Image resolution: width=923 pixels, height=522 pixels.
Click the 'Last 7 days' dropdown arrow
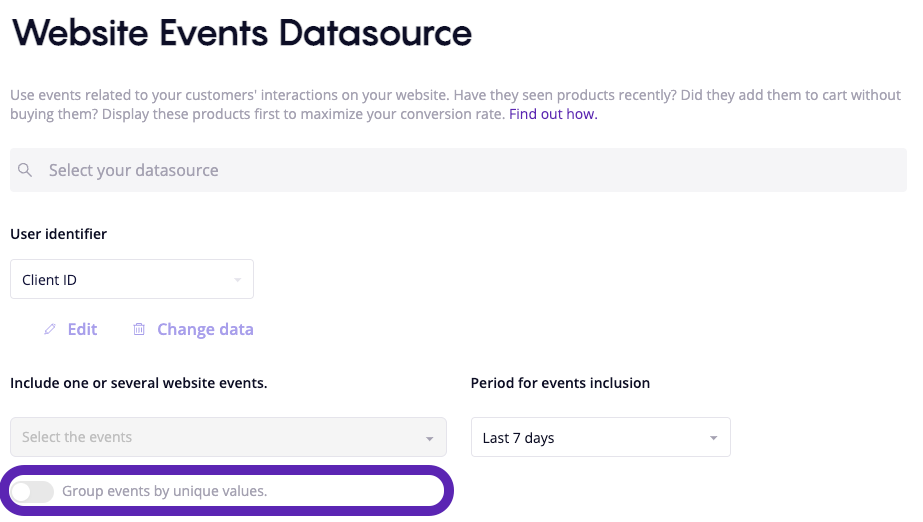pos(713,438)
